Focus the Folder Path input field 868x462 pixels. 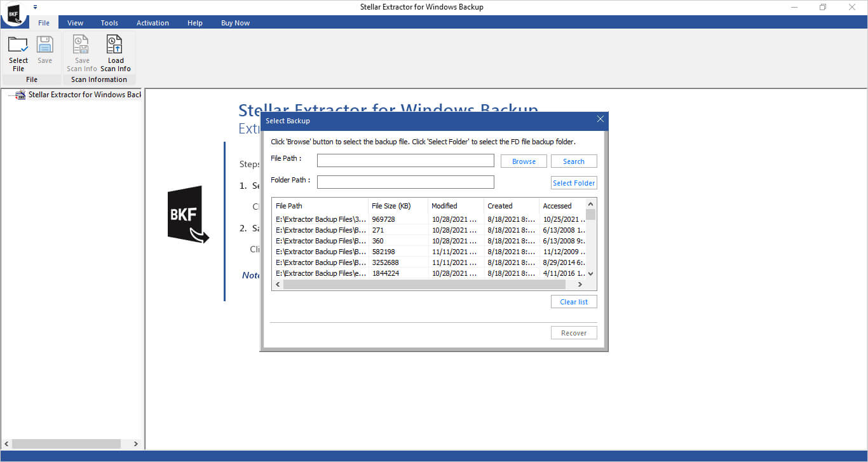point(405,182)
